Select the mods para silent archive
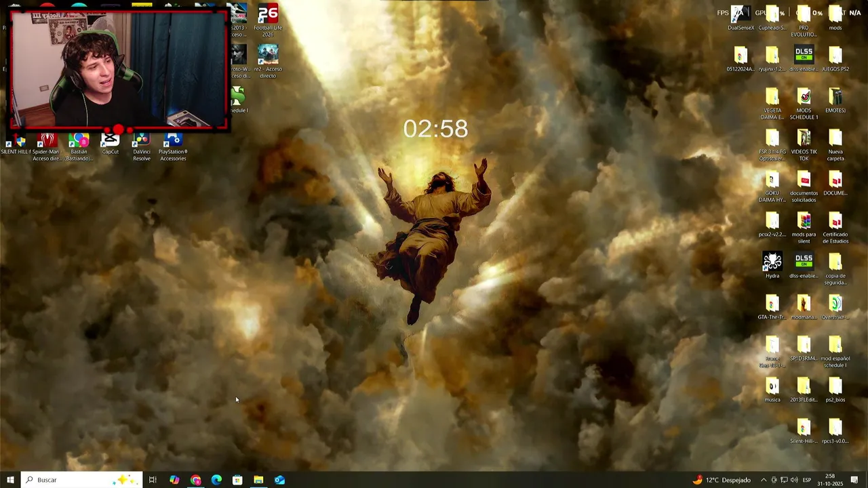 coord(804,228)
